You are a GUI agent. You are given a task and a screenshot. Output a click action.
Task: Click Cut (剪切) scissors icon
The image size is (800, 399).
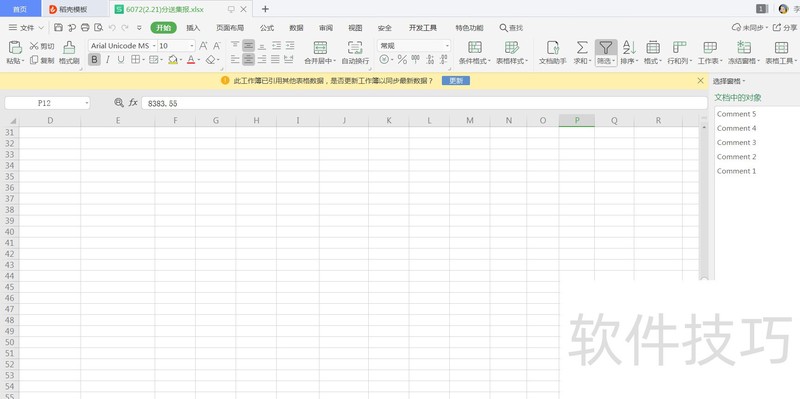point(34,46)
